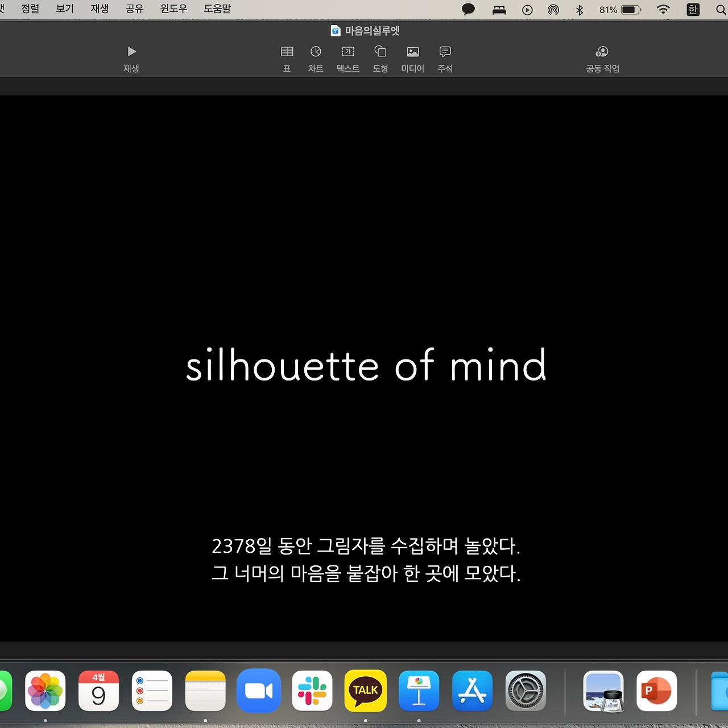728x728 pixels.
Task: Open KakaoTalk from the Dock
Action: (366, 691)
